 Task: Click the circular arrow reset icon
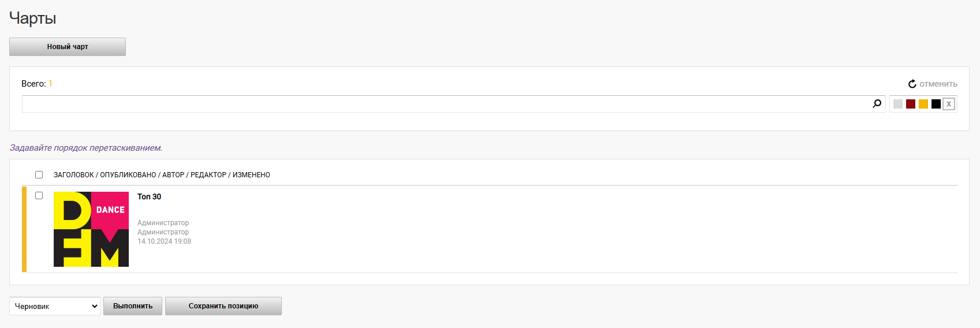pos(912,84)
